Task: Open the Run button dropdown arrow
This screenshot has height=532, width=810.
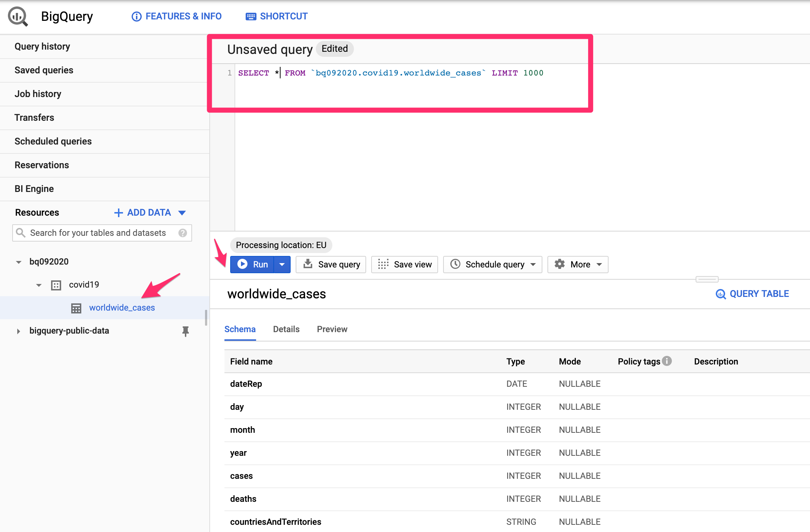Action: 282,265
